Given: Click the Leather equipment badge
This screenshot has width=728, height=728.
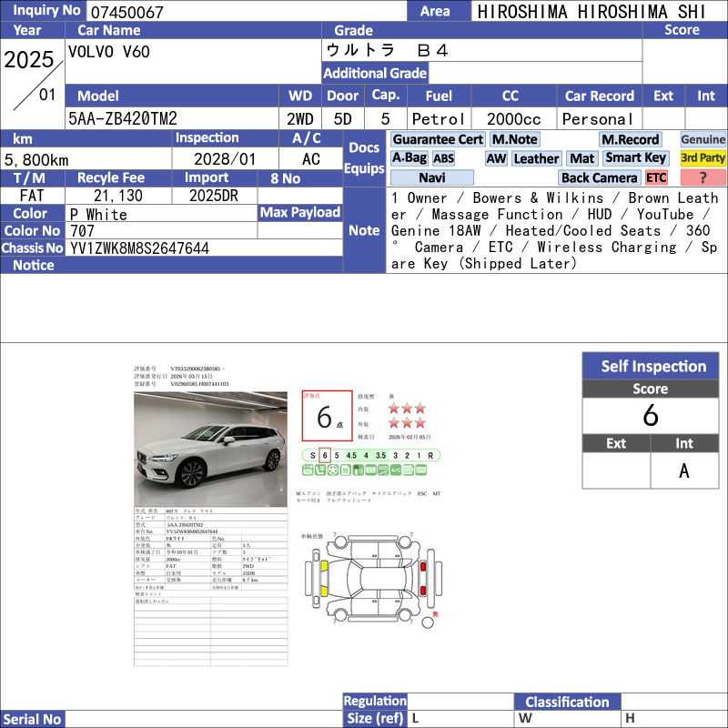Looking at the screenshot, I should tap(536, 157).
